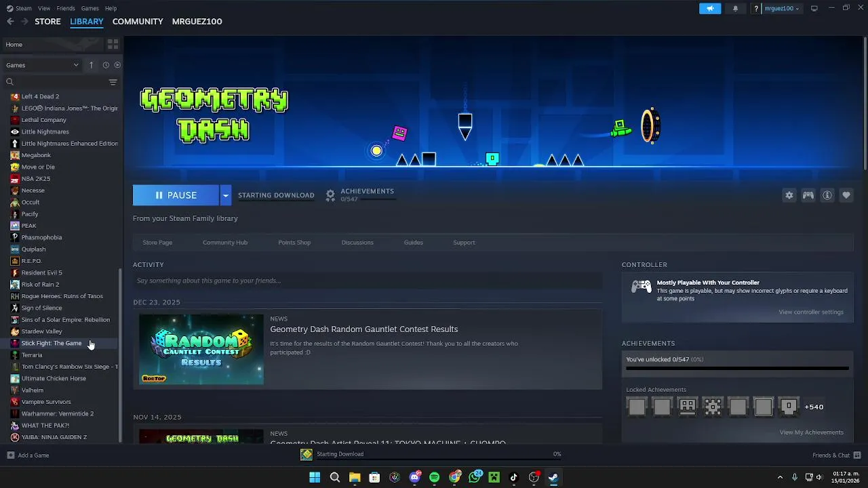Show hidden system tray icons chevron
The image size is (868, 488).
click(x=780, y=477)
